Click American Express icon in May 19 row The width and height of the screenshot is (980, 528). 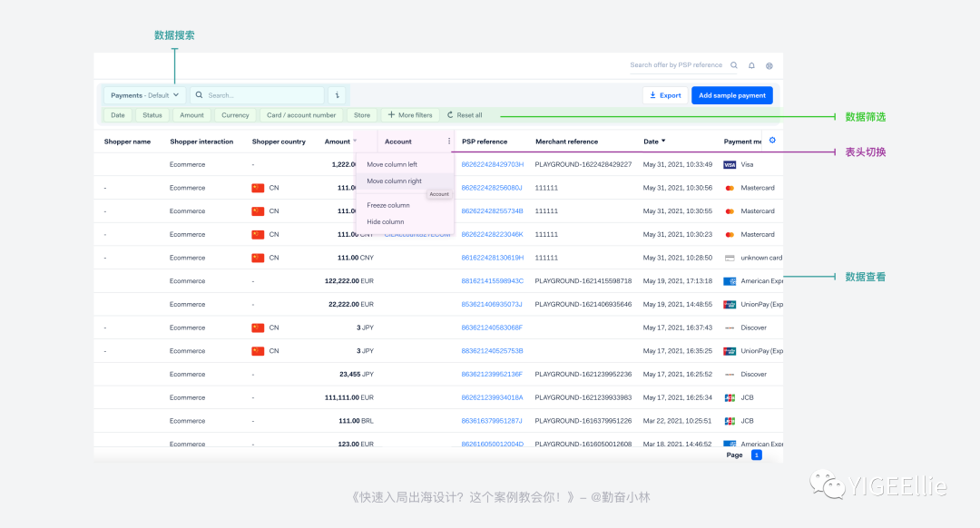pos(730,281)
